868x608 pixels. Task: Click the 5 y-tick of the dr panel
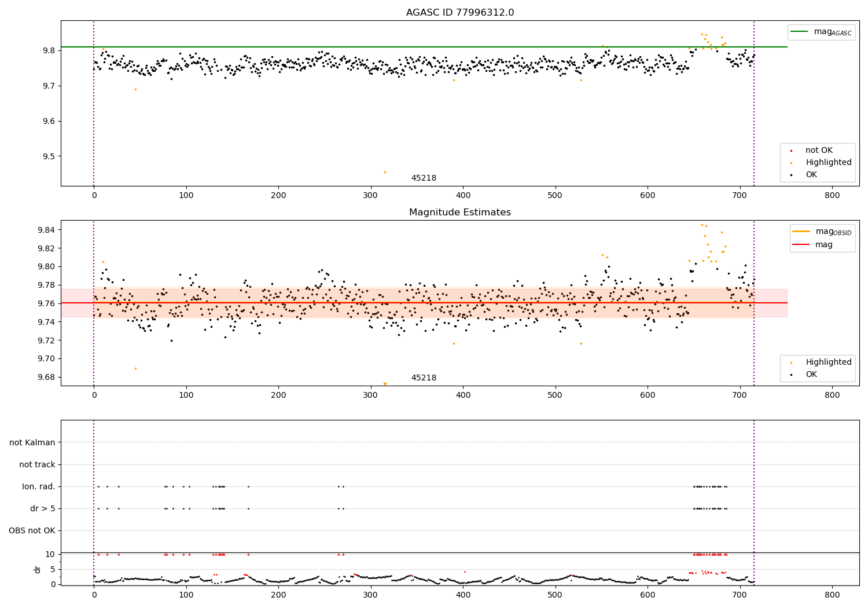click(53, 570)
